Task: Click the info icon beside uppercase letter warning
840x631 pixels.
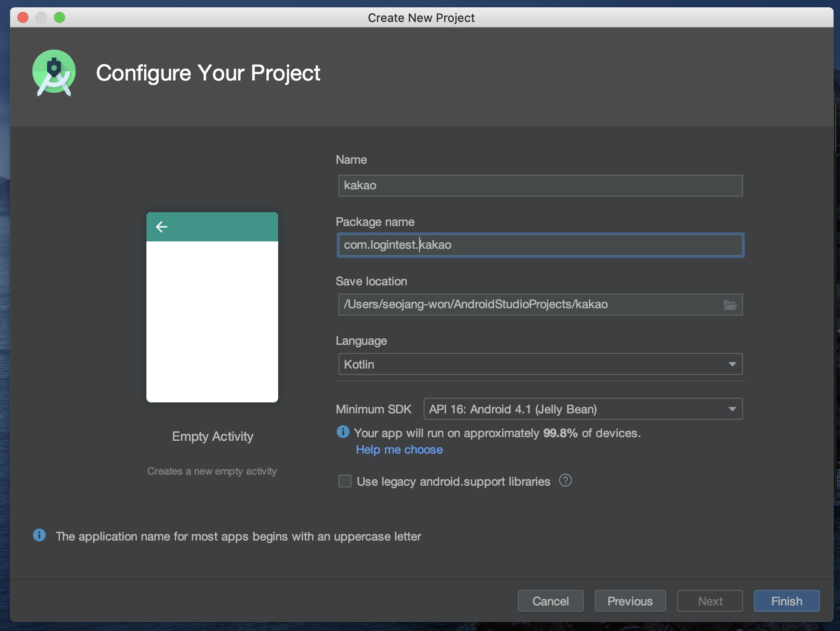Action: [39, 535]
